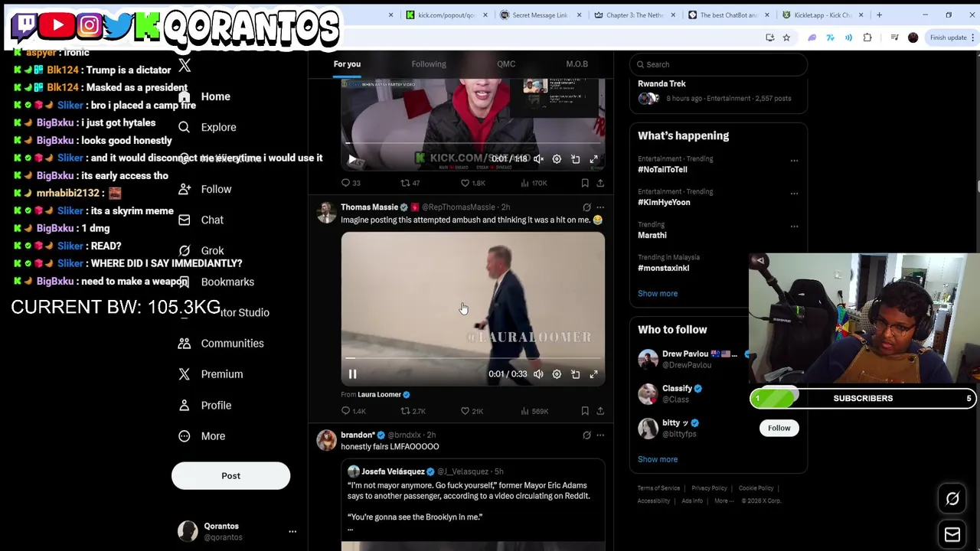Like the top post with 1.8K likes
980x551 pixels.
coord(472,183)
